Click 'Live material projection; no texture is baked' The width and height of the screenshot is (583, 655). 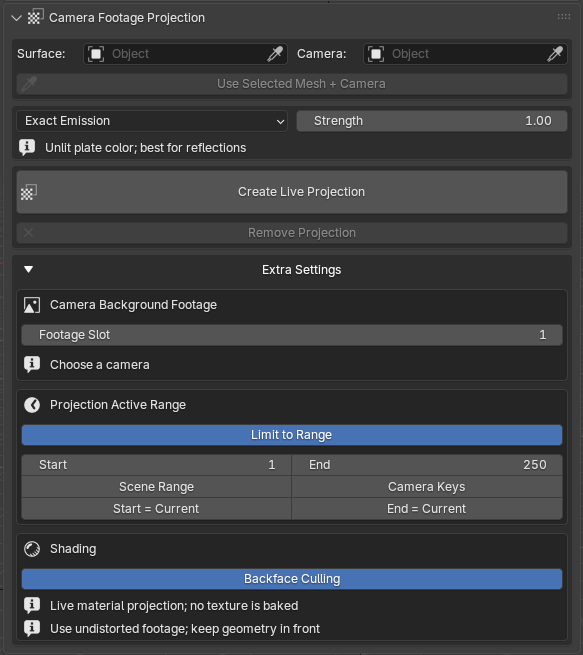click(x=174, y=606)
